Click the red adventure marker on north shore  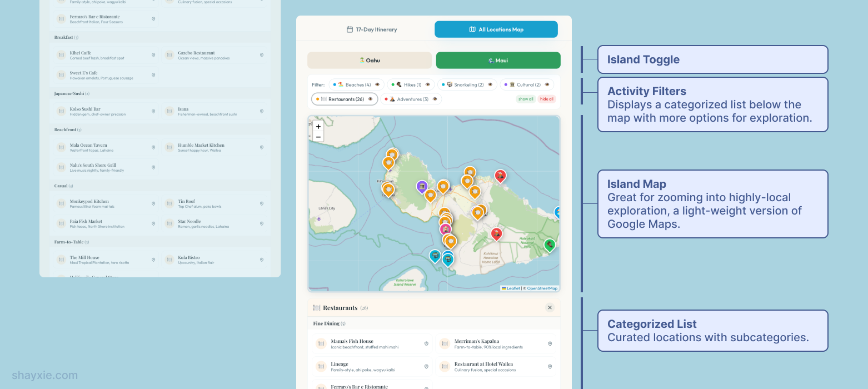(500, 176)
